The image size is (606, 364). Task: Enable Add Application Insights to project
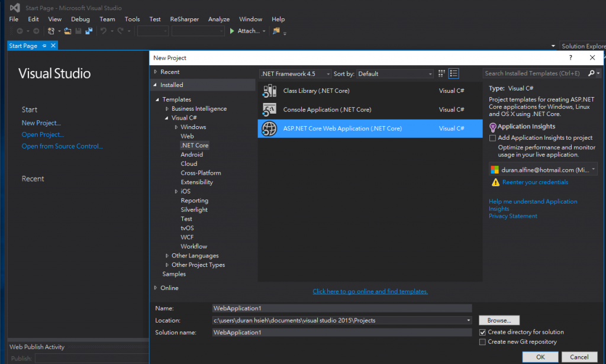[492, 138]
